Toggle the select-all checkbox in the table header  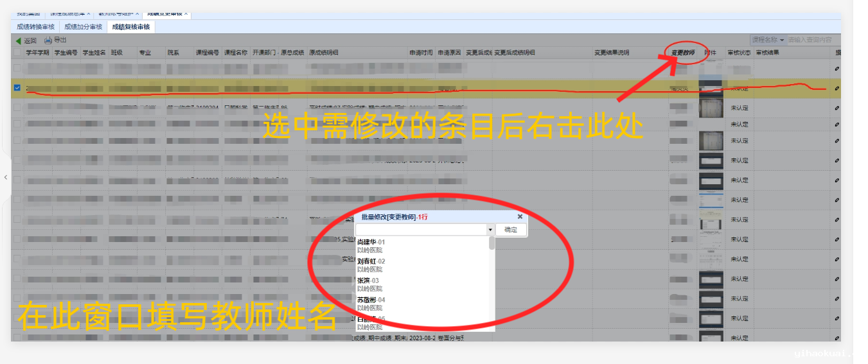point(17,53)
